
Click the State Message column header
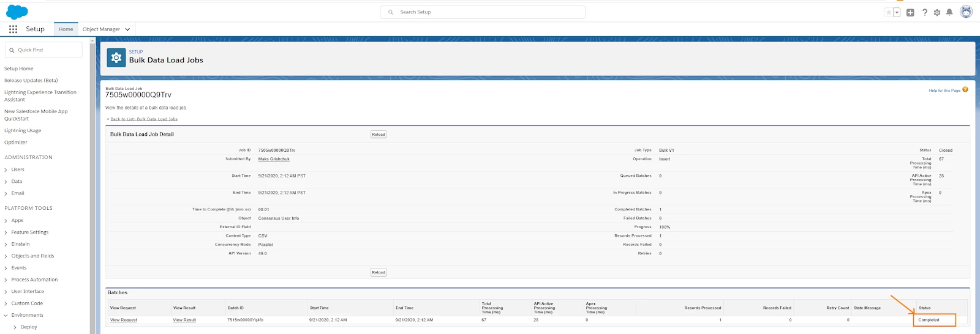pos(867,308)
